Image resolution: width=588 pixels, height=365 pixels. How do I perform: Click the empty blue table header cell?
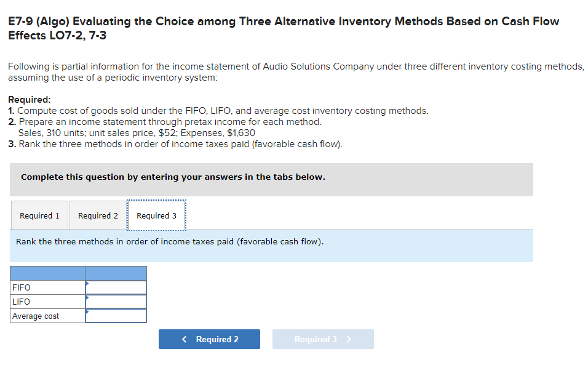click(x=47, y=273)
